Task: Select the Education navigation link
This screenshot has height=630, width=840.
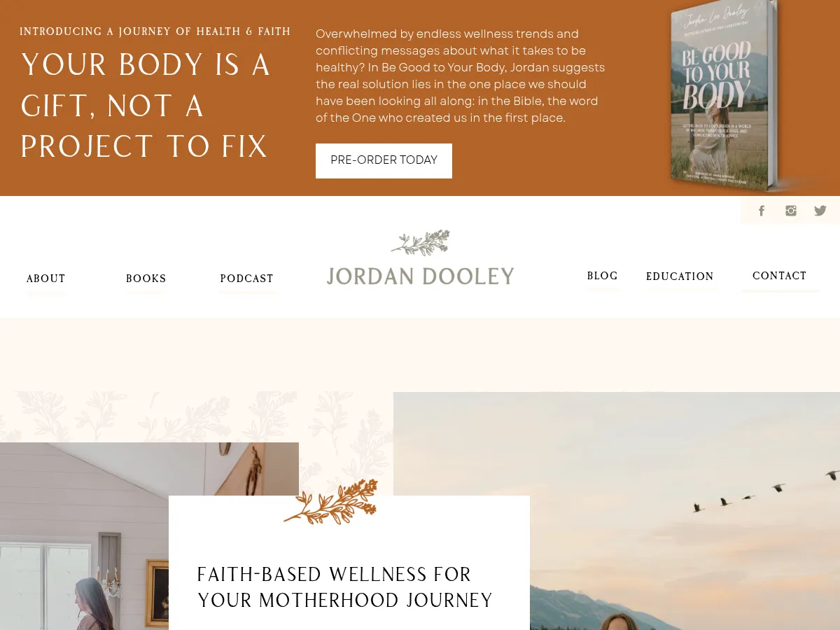Action: point(680,276)
